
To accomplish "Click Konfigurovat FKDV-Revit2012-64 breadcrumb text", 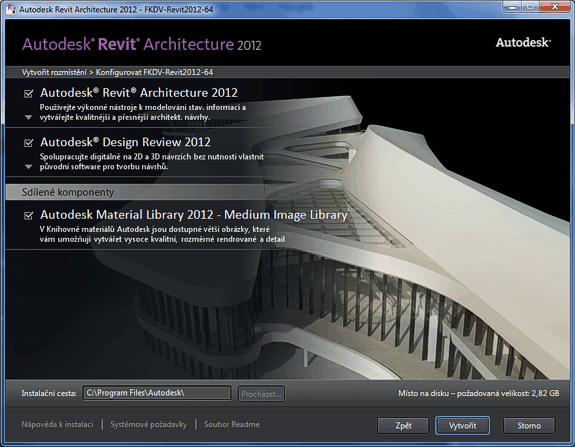I will point(154,72).
